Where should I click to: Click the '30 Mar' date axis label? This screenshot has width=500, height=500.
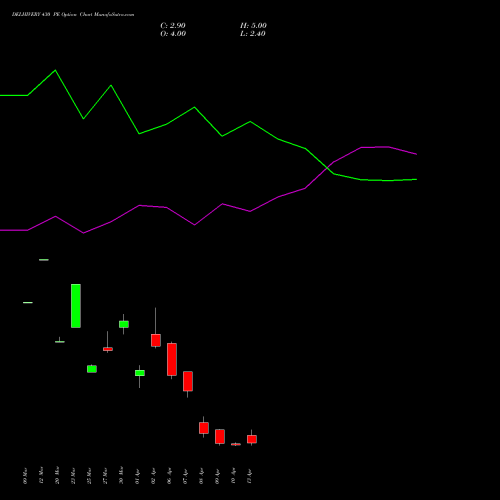coord(121,476)
